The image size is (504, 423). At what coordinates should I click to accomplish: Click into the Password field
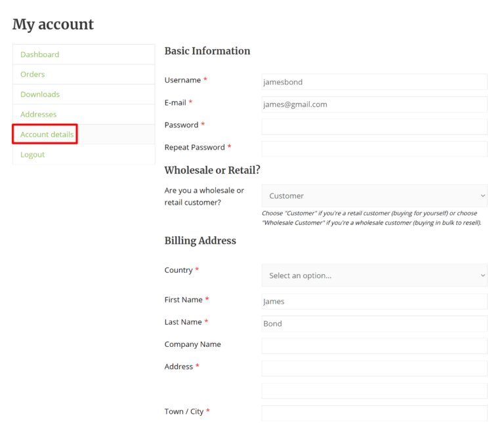[374, 127]
